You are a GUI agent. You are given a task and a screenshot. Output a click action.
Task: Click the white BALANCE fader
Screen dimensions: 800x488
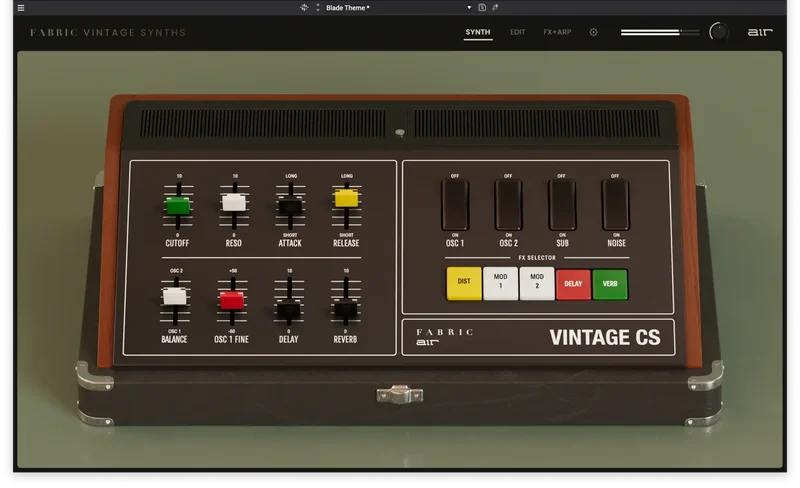click(174, 297)
